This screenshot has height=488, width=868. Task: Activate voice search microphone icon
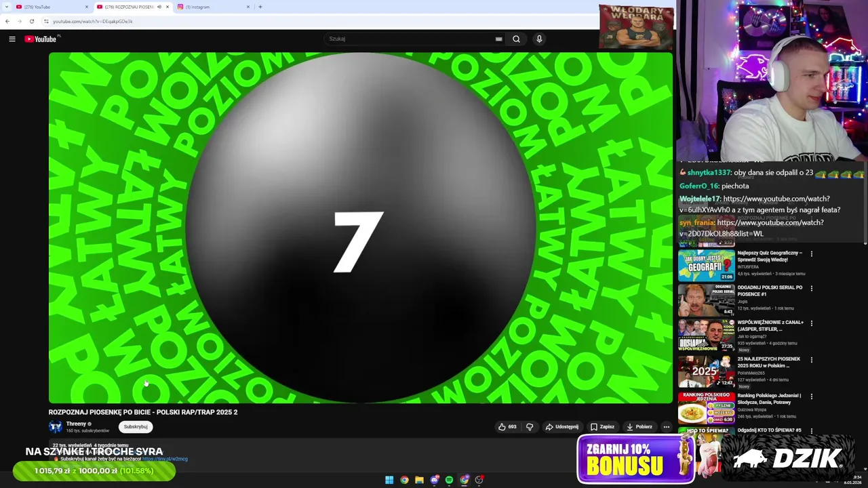pos(539,39)
